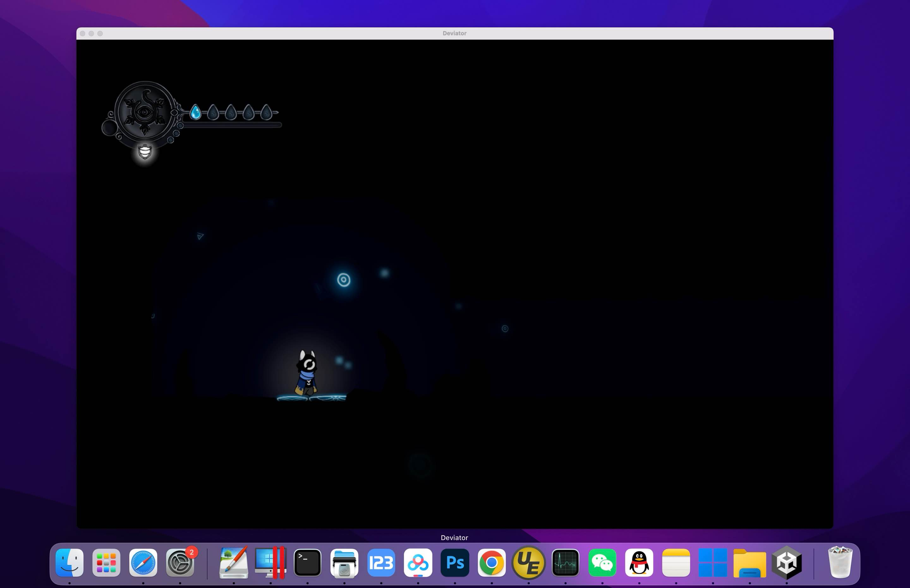The image size is (910, 588).
Task: Click the filled blue water drop
Action: [195, 112]
